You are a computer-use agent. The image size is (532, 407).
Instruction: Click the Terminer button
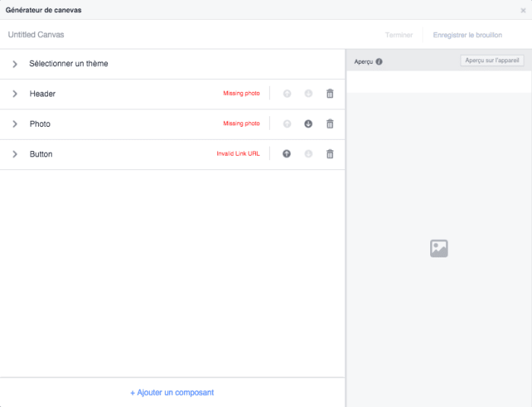click(x=399, y=35)
